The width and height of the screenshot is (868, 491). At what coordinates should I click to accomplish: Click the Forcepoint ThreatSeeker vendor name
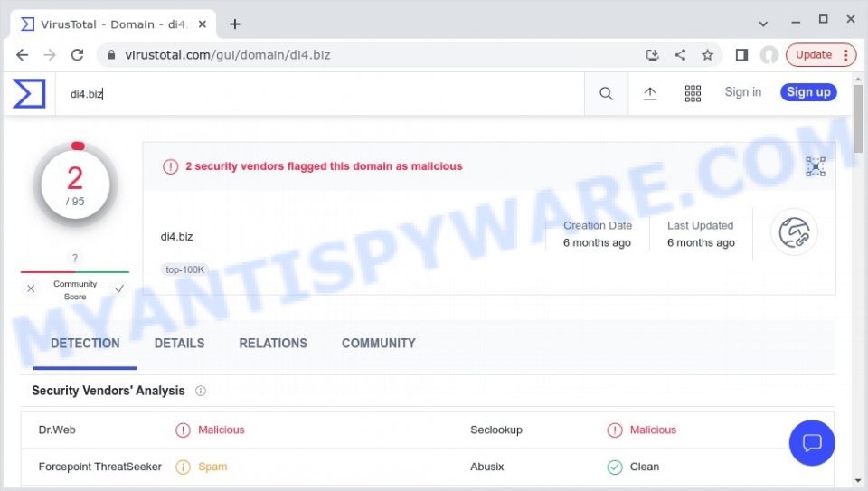pyautogui.click(x=100, y=467)
